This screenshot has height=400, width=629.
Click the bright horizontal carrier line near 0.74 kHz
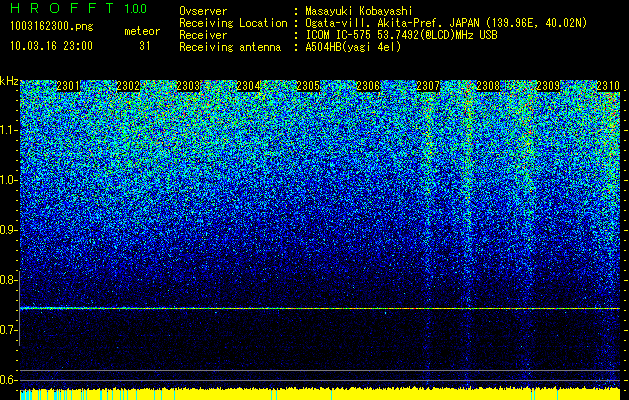pyautogui.click(x=320, y=309)
